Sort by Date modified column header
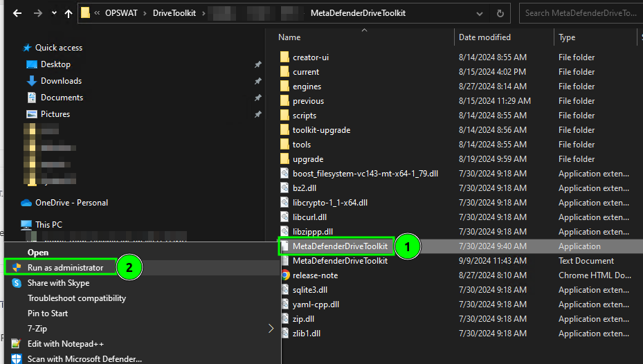This screenshot has width=643, height=364. 484,37
